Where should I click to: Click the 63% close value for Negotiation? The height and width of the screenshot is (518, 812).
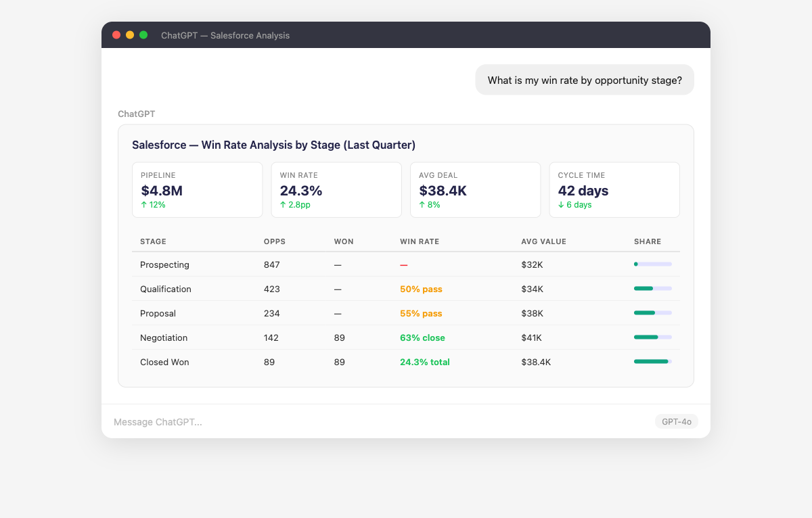point(422,337)
